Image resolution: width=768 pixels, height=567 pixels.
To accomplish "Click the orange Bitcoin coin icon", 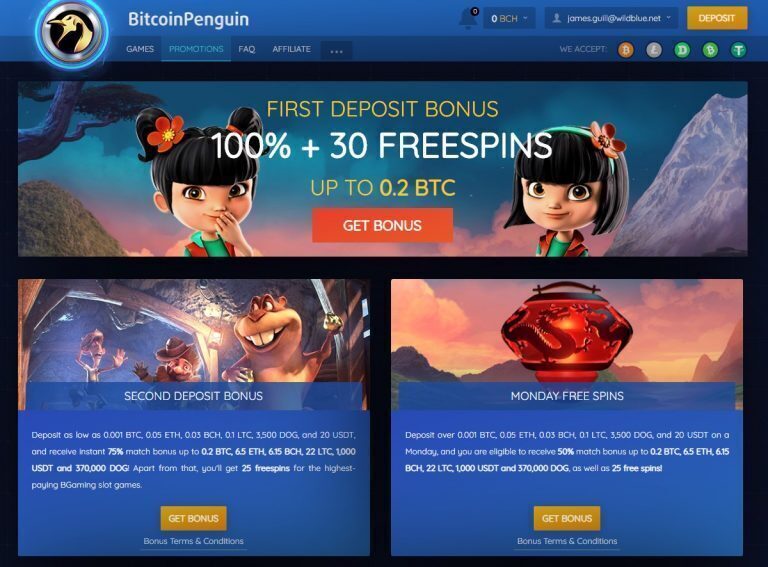I will click(625, 49).
